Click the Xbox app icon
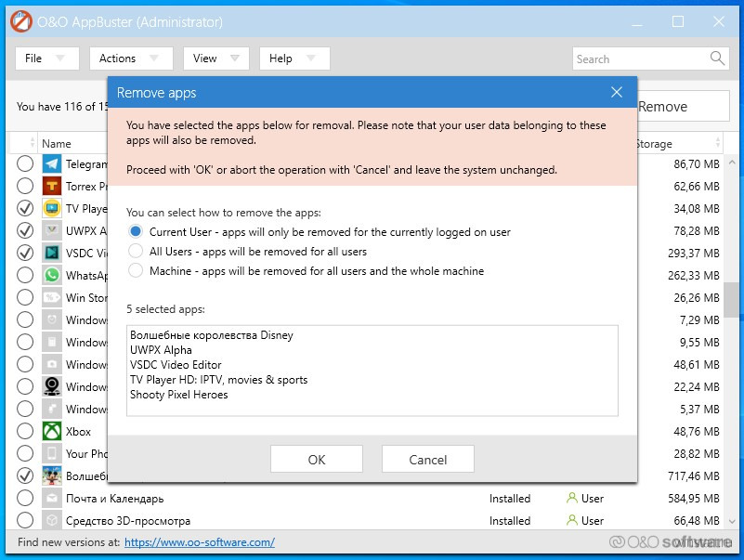Screen dimensions: 744x560 tap(52, 432)
